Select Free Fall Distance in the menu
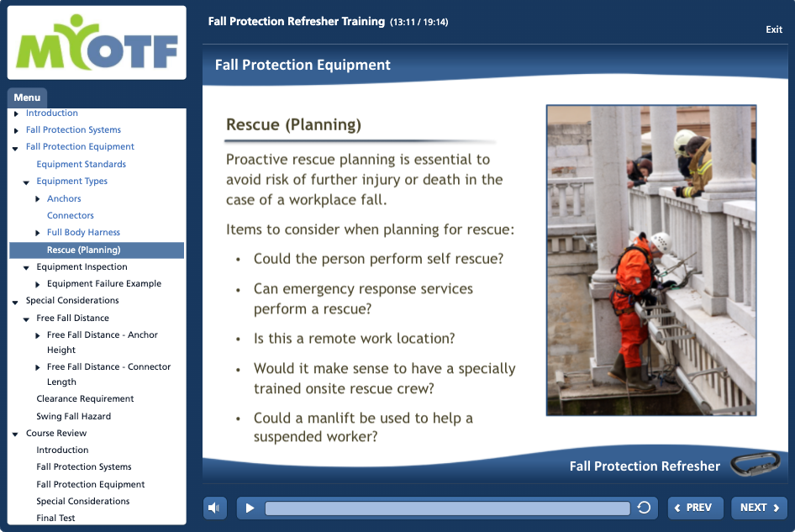This screenshot has width=795, height=532. click(72, 318)
